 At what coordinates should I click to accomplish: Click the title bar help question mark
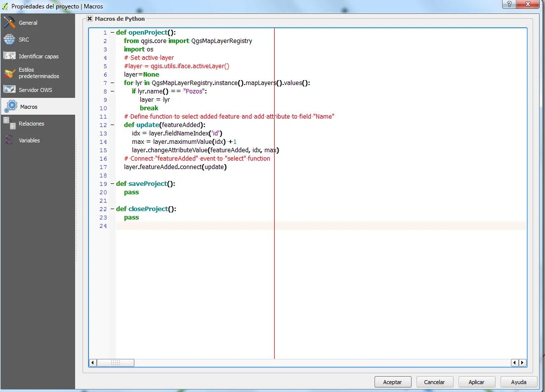(509, 4)
